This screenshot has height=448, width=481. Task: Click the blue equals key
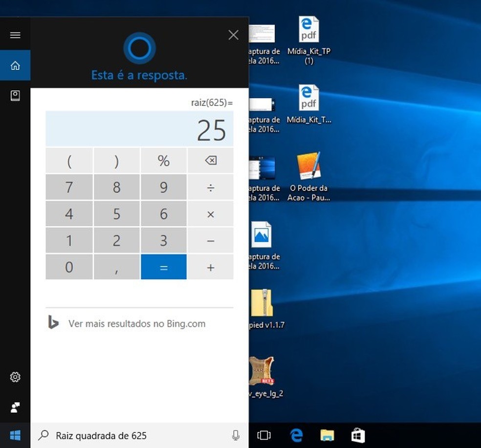tap(163, 267)
